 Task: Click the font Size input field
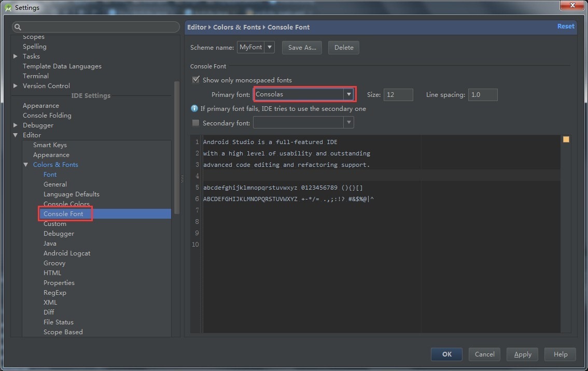[x=398, y=95]
